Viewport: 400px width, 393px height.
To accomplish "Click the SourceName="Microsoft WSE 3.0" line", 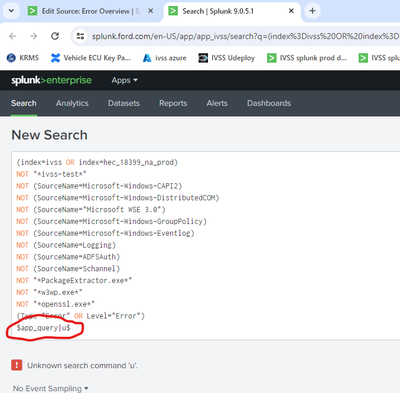I will click(91, 210).
